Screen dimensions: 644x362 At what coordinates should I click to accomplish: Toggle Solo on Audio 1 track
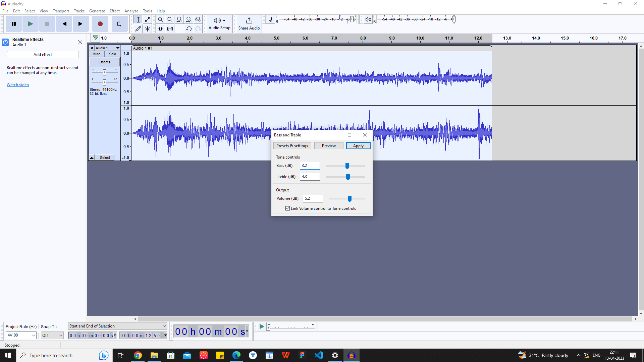point(112,54)
